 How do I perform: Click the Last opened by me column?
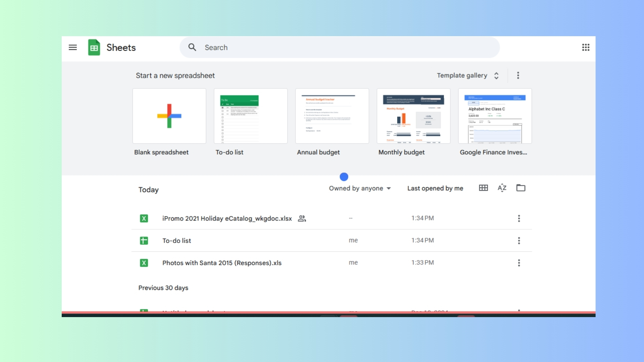point(435,188)
